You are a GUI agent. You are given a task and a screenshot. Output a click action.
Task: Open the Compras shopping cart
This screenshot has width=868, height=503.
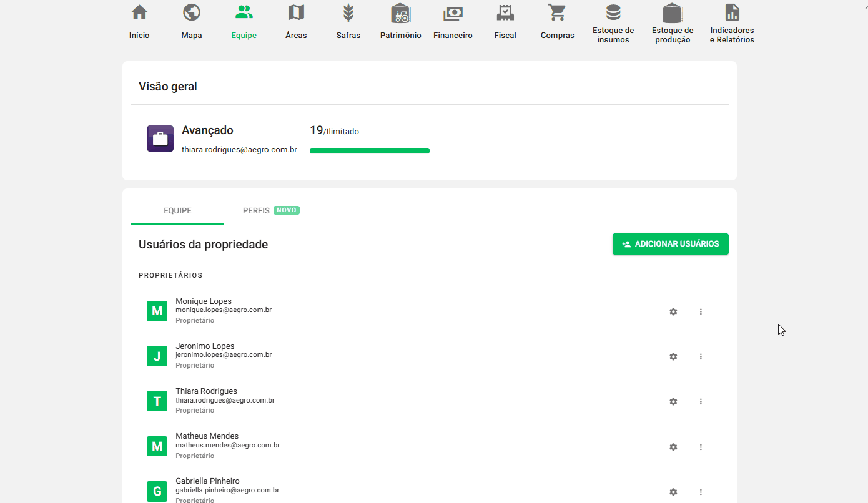[x=557, y=21]
